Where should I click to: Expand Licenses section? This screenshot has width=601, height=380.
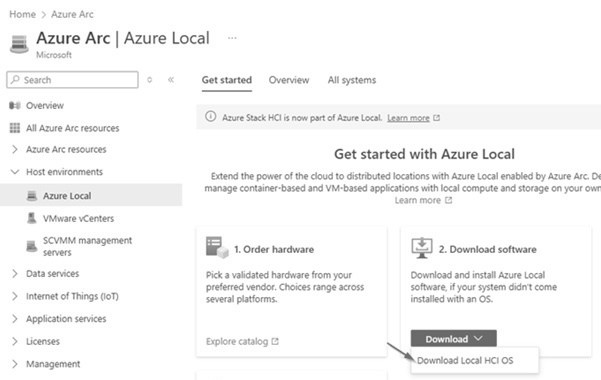click(15, 341)
